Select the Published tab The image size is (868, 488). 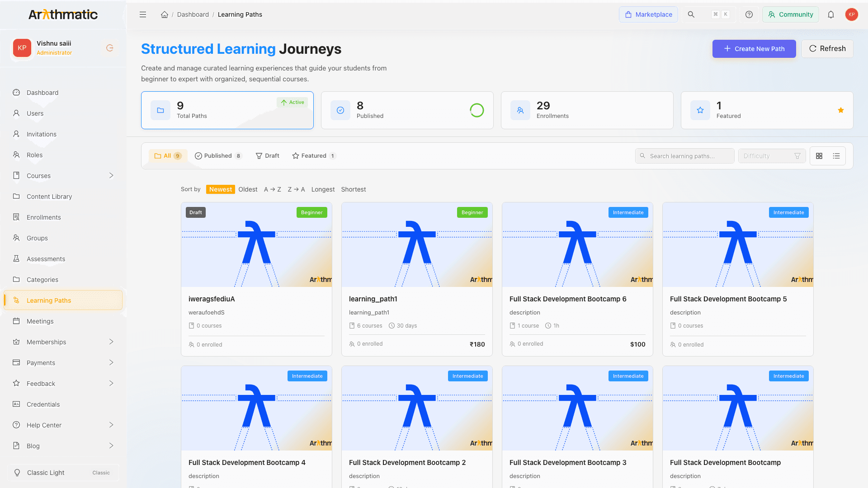click(218, 156)
